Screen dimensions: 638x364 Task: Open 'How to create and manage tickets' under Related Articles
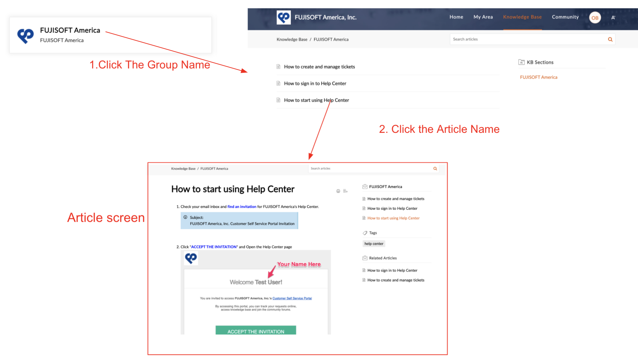click(396, 280)
